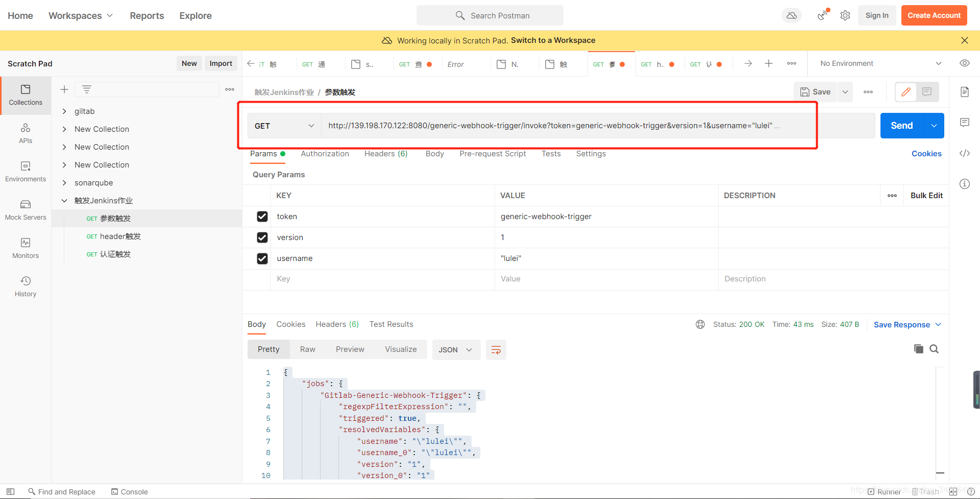Open Monitors sidebar panel

(x=26, y=249)
